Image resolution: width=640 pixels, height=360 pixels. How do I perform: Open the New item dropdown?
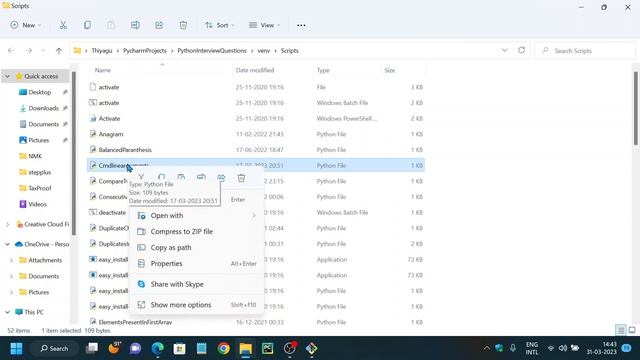(26, 25)
